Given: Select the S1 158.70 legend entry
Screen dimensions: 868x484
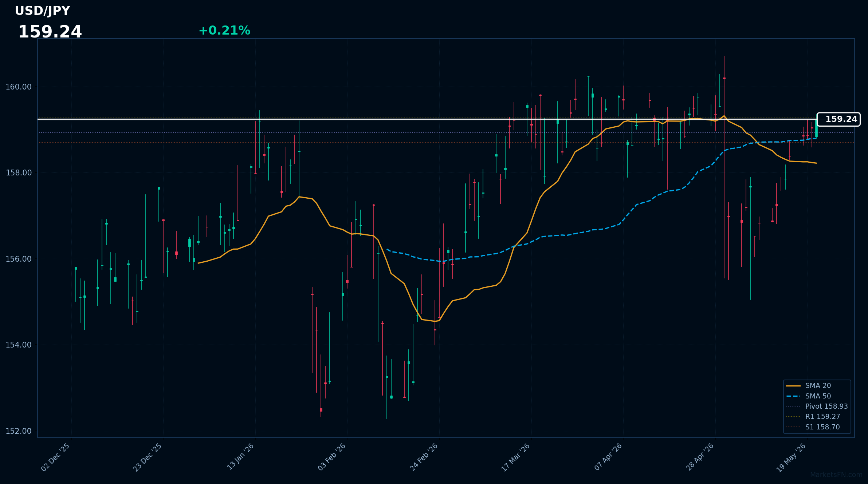Looking at the screenshot, I should (813, 427).
